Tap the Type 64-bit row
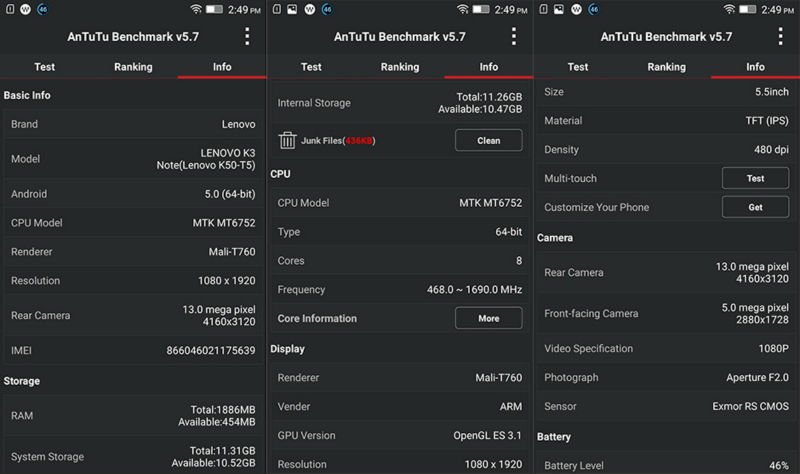Screen dimensions: 800x474 [x=400, y=232]
